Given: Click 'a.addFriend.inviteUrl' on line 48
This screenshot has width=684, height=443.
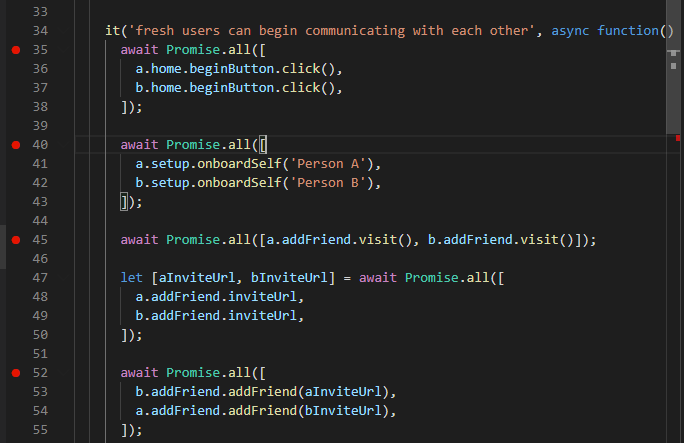Looking at the screenshot, I should tap(216, 297).
